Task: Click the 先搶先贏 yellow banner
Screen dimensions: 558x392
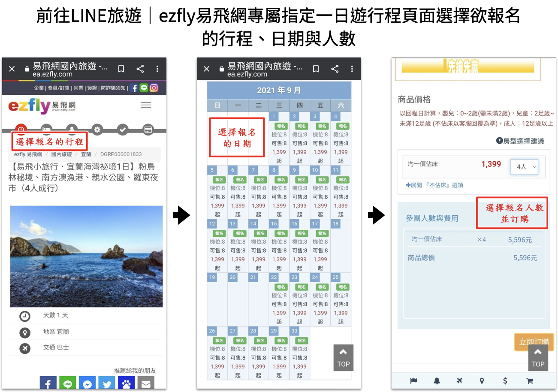Action: [x=468, y=66]
